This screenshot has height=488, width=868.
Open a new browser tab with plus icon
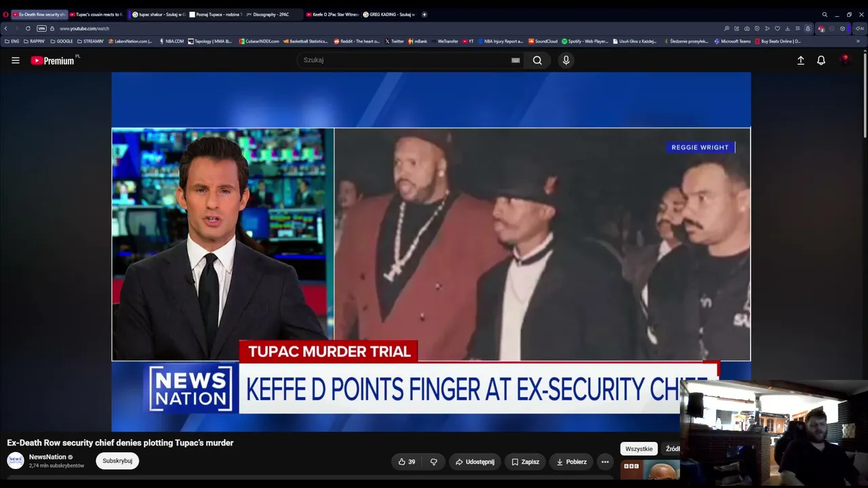(x=425, y=14)
